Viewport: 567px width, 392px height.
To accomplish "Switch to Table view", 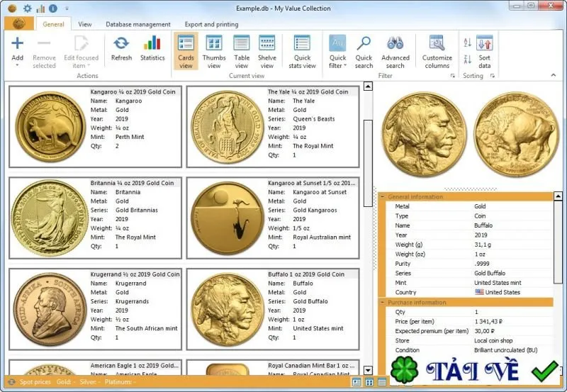I will pos(242,51).
